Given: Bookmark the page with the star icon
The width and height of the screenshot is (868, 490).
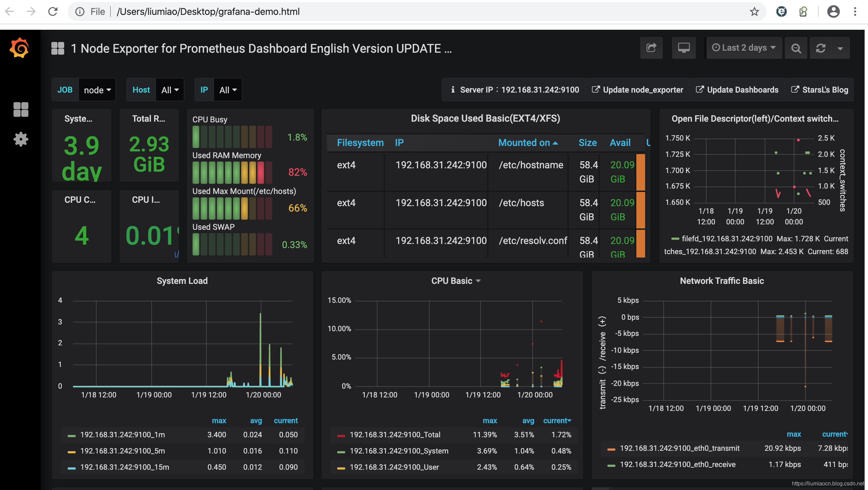Looking at the screenshot, I should [754, 11].
